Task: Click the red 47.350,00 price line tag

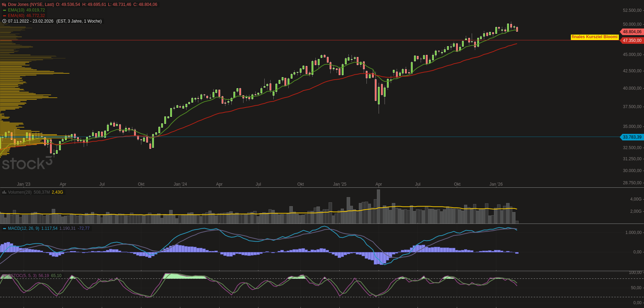Action: [632, 40]
